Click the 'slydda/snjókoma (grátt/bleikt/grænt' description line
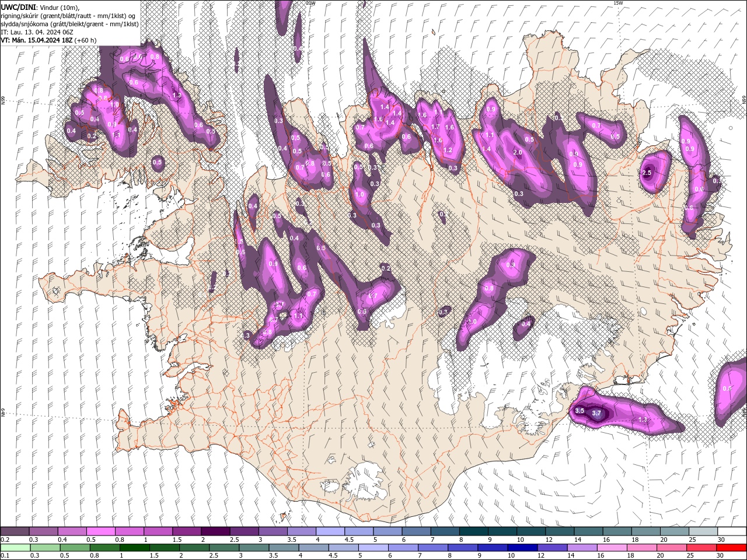Image resolution: width=747 pixels, height=560 pixels. pos(69,23)
